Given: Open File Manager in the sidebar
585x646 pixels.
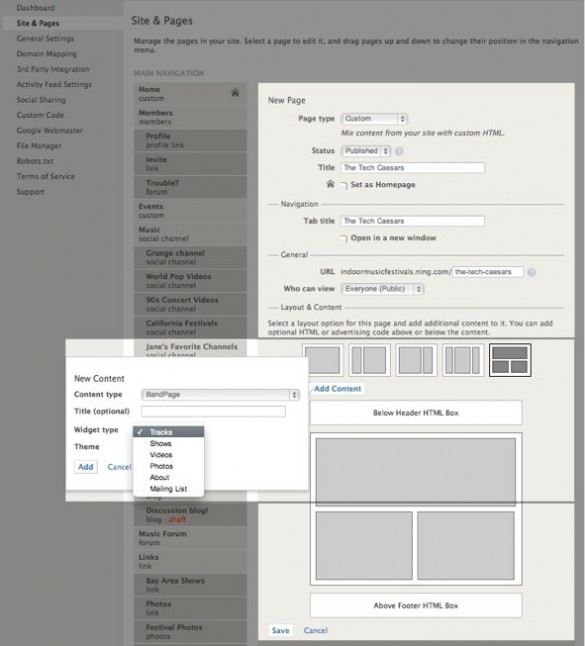Looking at the screenshot, I should pyautogui.click(x=39, y=146).
